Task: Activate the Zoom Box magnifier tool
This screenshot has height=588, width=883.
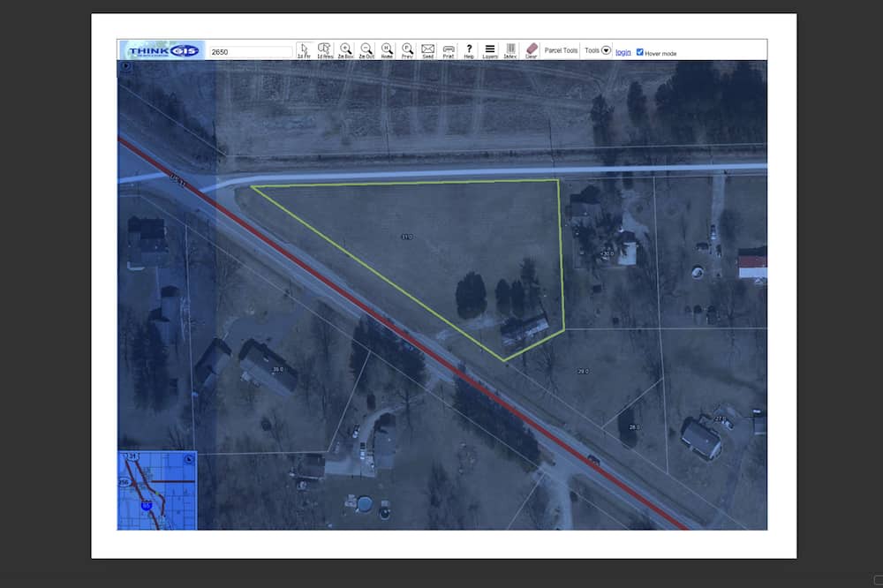Action: [345, 49]
